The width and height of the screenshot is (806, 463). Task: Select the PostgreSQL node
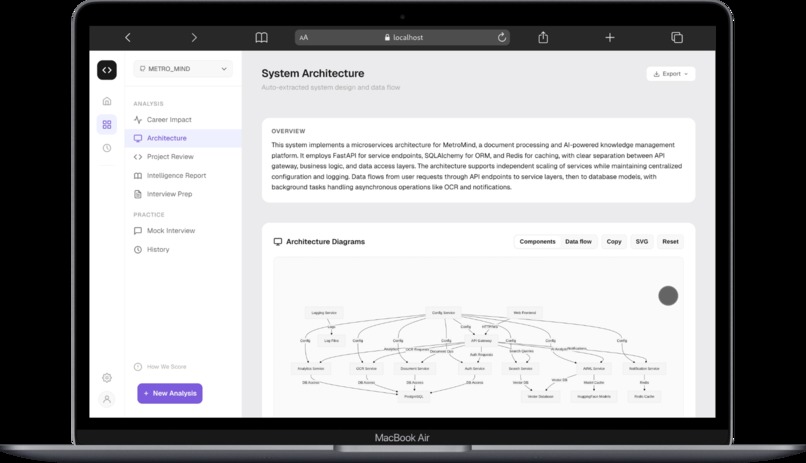pyautogui.click(x=413, y=396)
